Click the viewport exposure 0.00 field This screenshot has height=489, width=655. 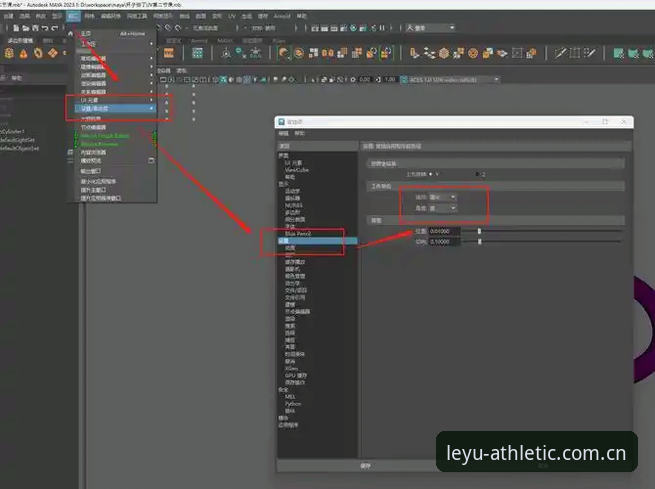[365, 79]
